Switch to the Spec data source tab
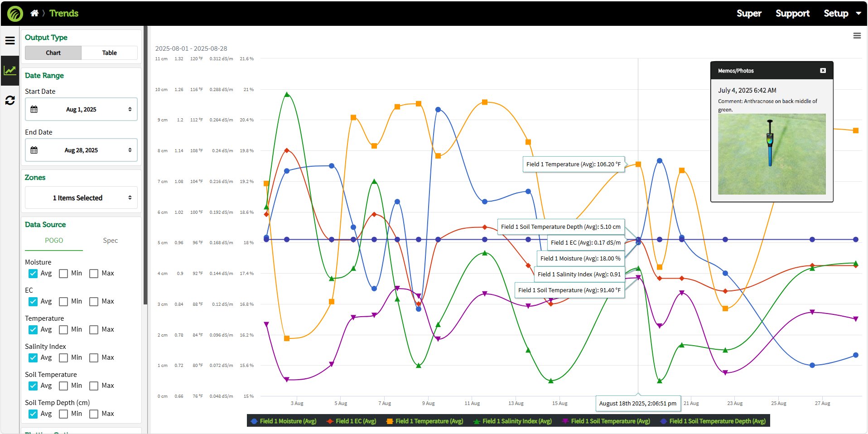Screen dimensions: 868x434 [x=110, y=241]
